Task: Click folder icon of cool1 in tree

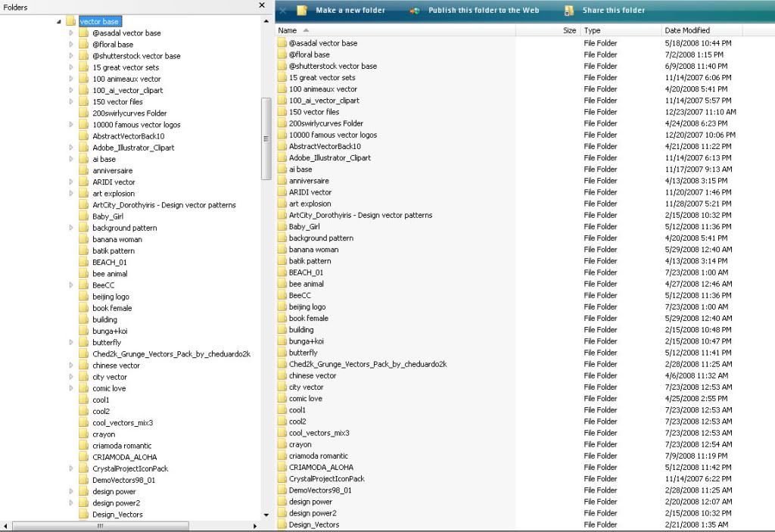Action: click(x=84, y=400)
